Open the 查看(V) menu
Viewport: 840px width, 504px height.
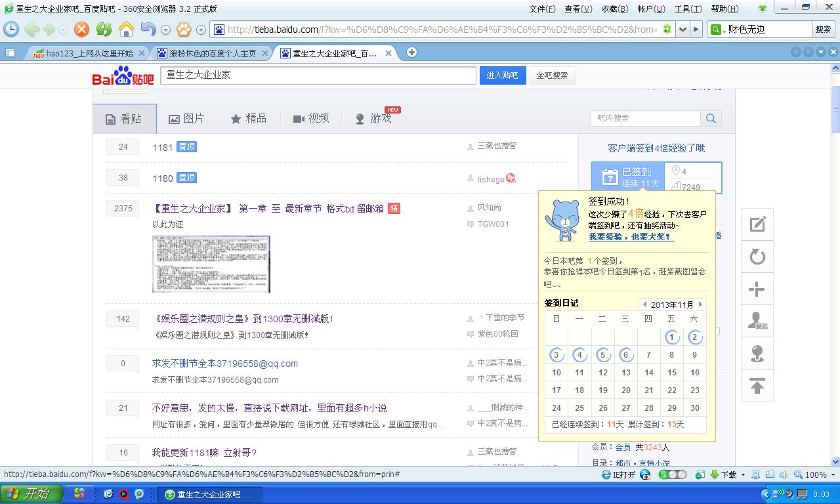pyautogui.click(x=578, y=9)
